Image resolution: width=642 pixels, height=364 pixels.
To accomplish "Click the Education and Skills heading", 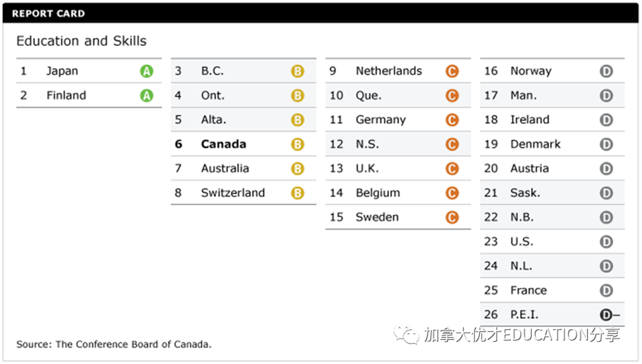I will click(x=81, y=41).
